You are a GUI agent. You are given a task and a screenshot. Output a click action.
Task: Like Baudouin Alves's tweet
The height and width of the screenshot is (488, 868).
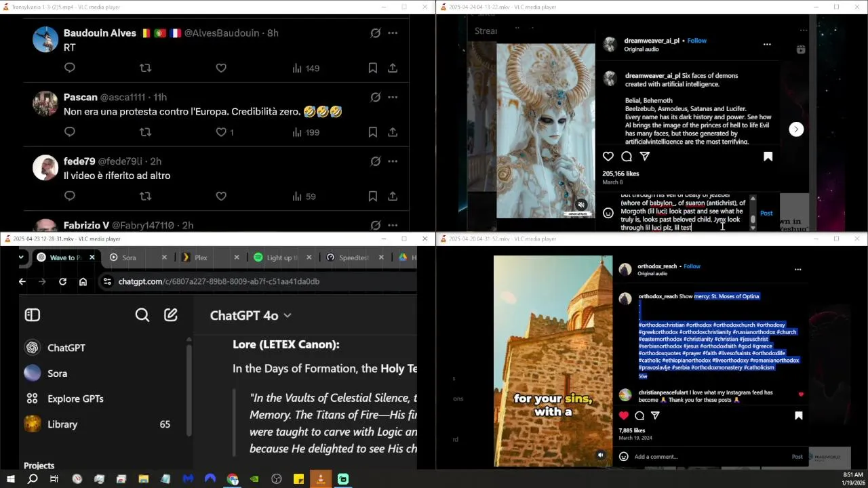click(x=221, y=68)
